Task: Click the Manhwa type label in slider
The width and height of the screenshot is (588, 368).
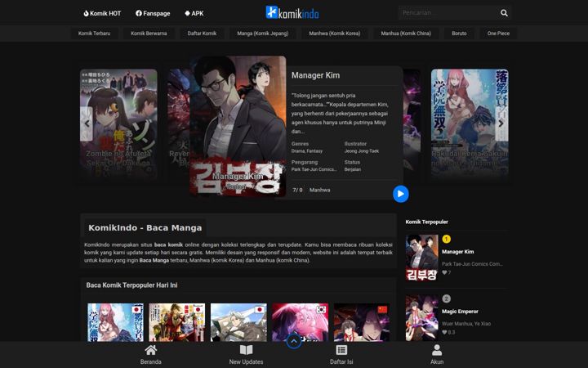Action: pyautogui.click(x=320, y=190)
